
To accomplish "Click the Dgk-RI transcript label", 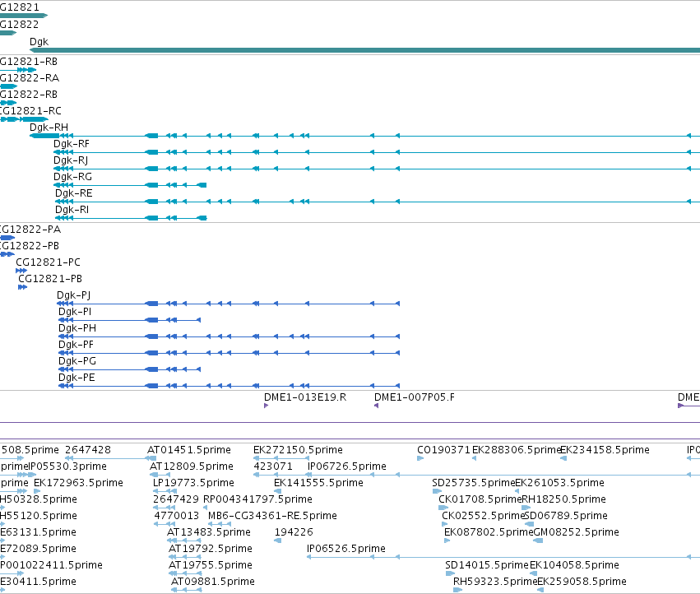I will 72,210.
